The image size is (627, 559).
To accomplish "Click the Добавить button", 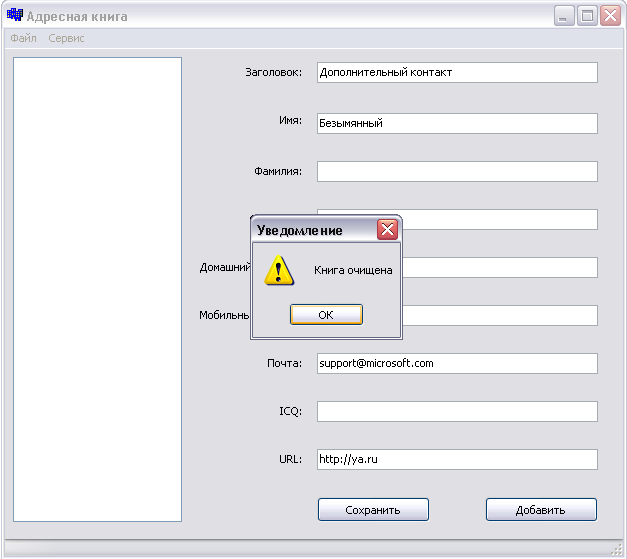I will [x=541, y=509].
